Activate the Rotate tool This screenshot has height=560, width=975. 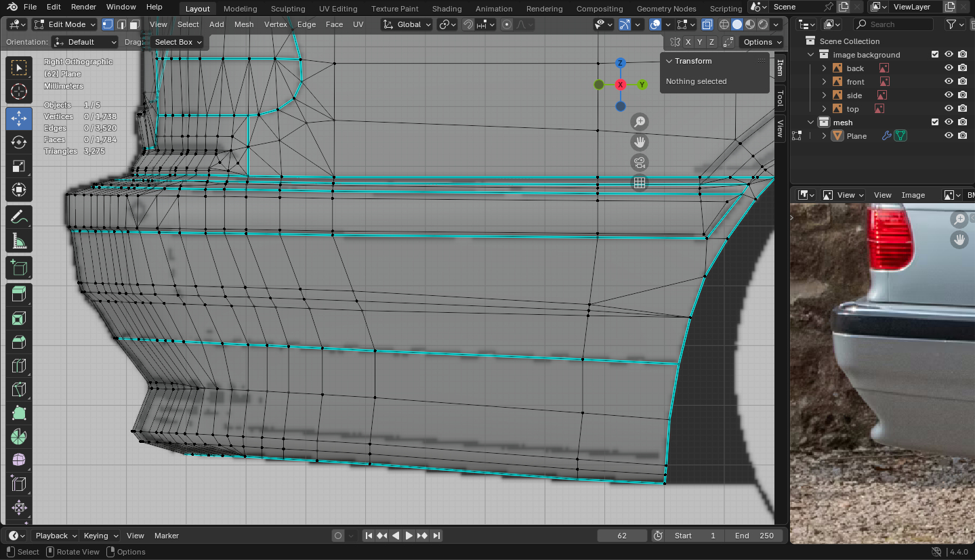[x=19, y=142]
